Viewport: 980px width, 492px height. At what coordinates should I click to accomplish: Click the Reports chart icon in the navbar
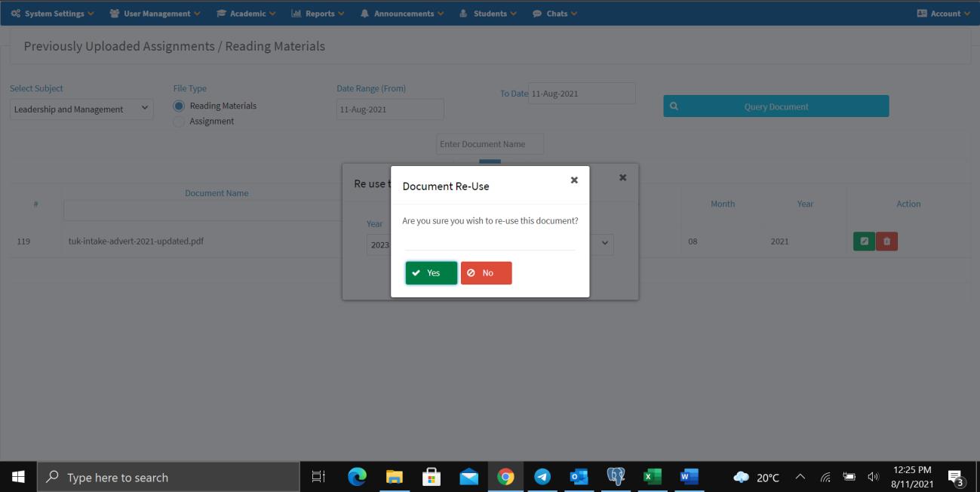pos(297,12)
